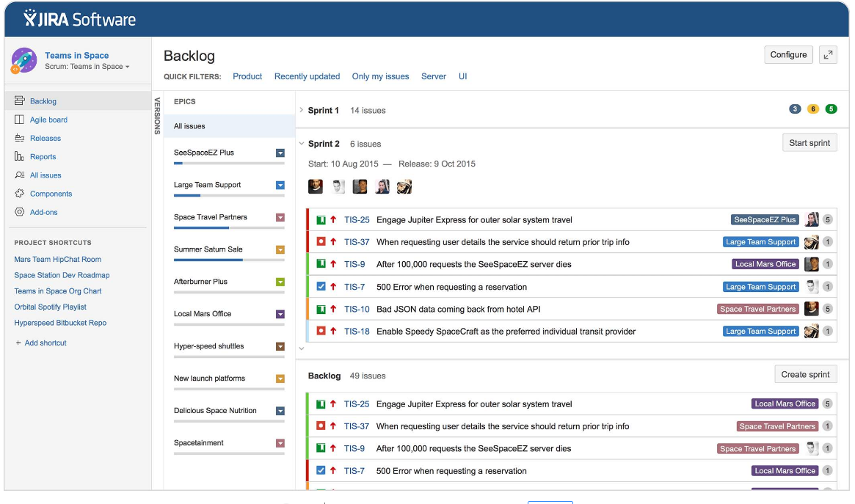Toggle the Only my issues quick filter
This screenshot has width=855, height=504.
(x=381, y=76)
